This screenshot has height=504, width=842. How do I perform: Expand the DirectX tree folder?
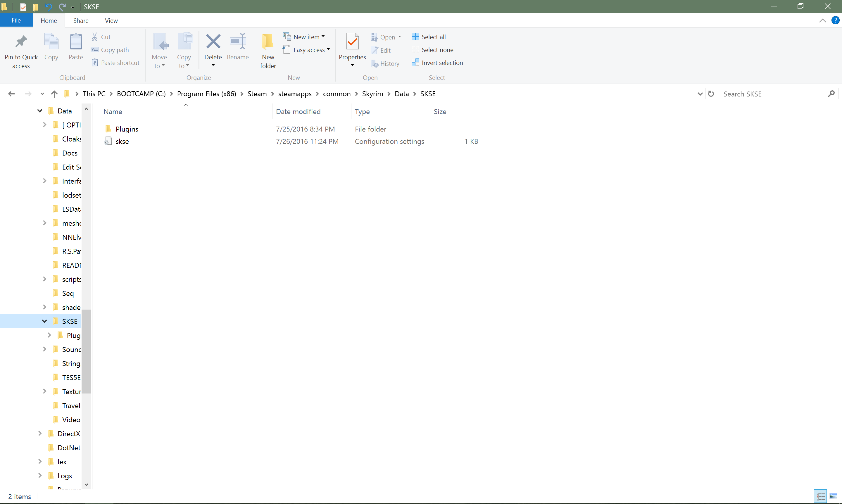coord(40,433)
